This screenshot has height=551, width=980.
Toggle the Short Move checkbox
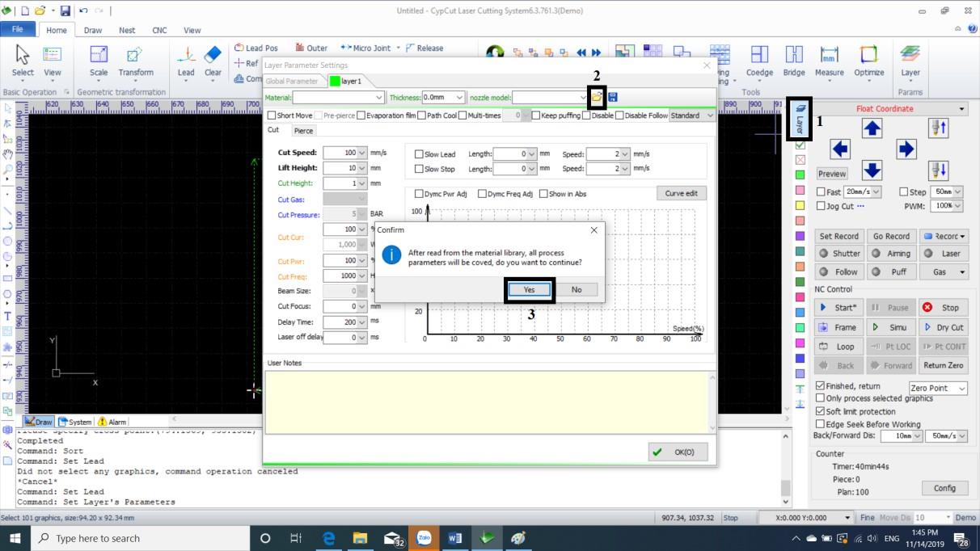point(272,116)
